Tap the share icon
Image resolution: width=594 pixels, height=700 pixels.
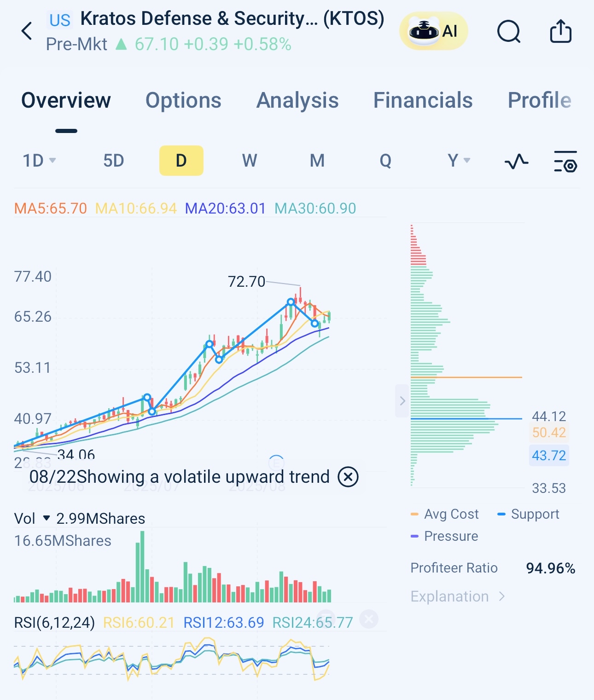coord(560,32)
